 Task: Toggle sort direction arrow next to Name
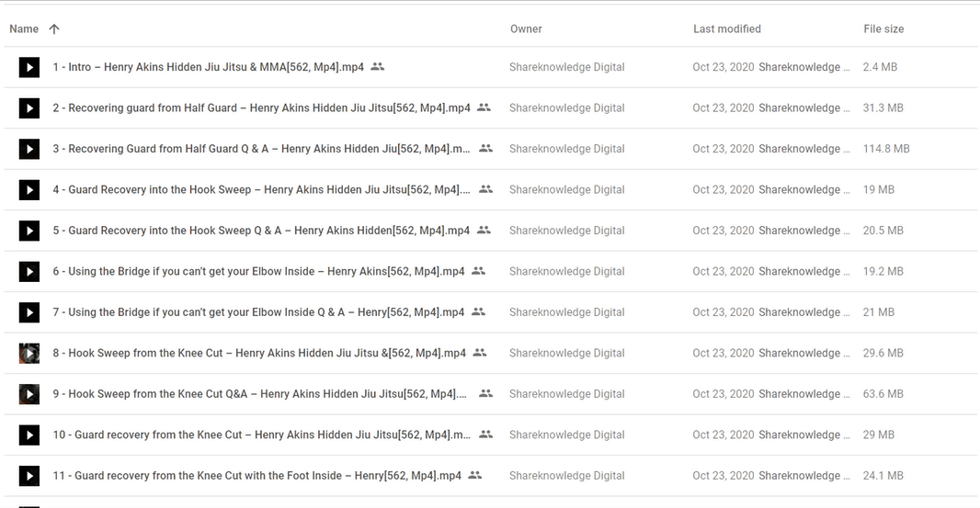click(x=54, y=28)
